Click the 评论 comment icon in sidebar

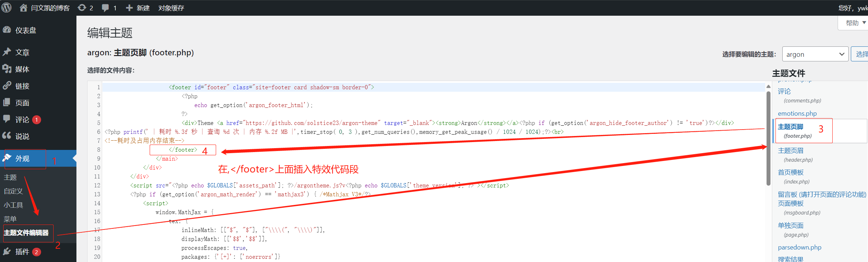coord(7,119)
